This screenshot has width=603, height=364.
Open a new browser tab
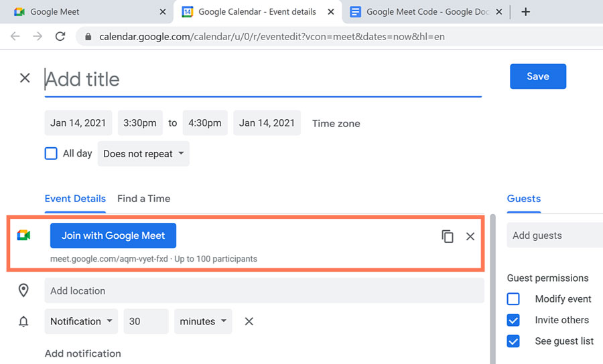[x=525, y=12]
